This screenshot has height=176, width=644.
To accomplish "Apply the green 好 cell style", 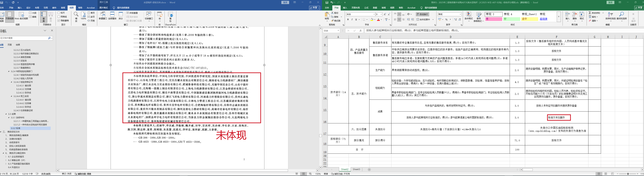I will click(512, 19).
